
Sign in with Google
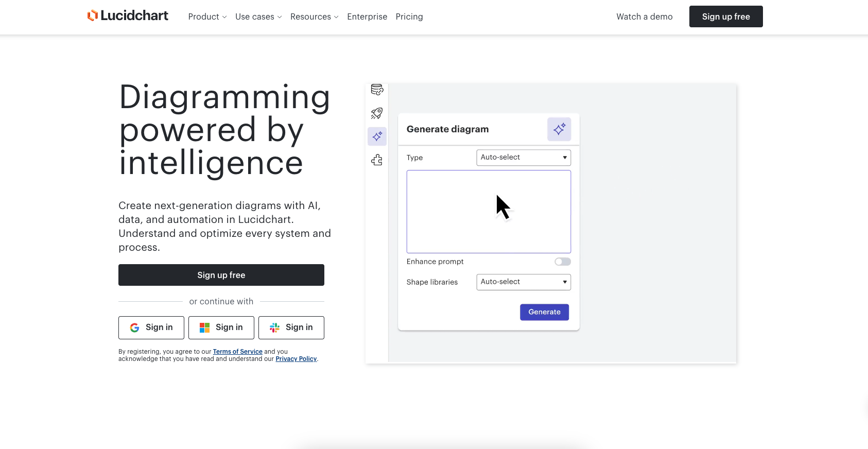[151, 327]
